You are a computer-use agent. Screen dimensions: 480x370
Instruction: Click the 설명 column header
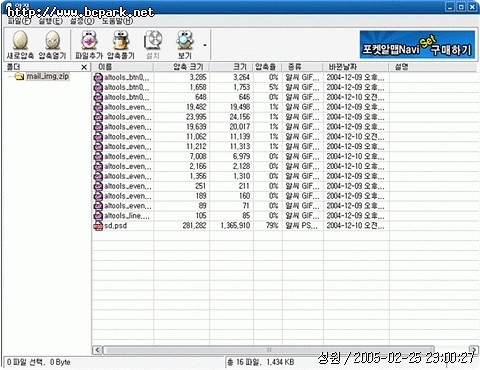(x=433, y=67)
